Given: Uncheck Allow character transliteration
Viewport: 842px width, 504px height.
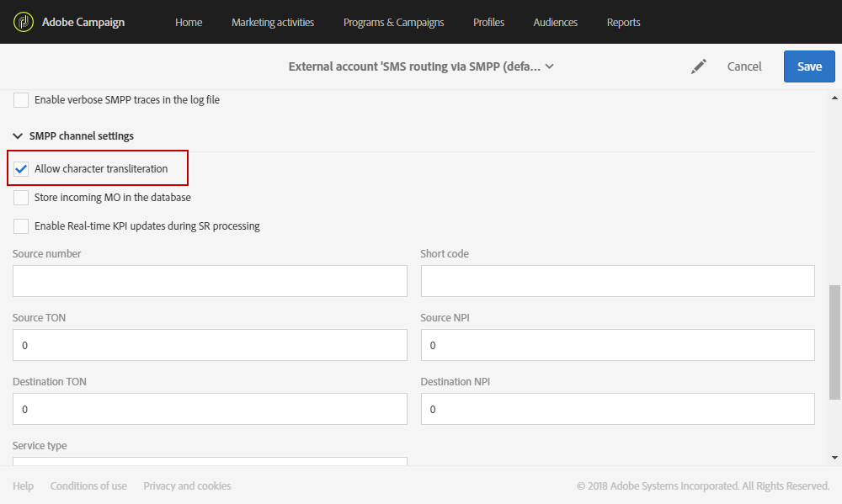Looking at the screenshot, I should click(21, 169).
